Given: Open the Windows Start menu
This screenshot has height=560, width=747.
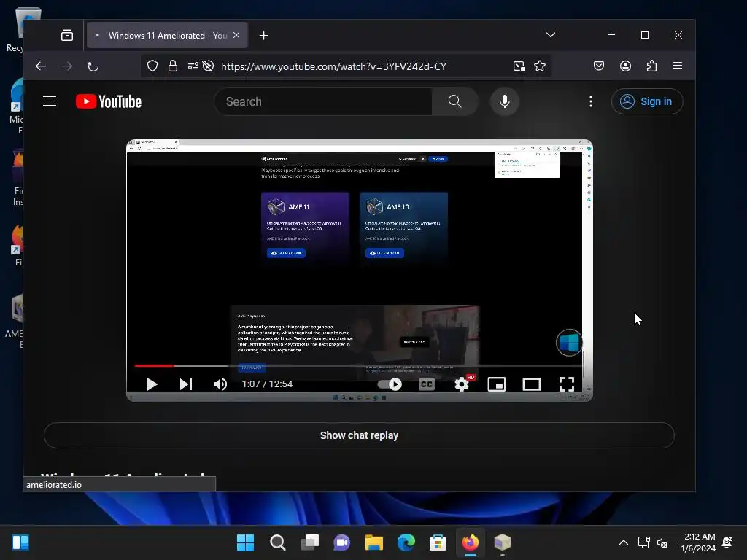Looking at the screenshot, I should (245, 542).
